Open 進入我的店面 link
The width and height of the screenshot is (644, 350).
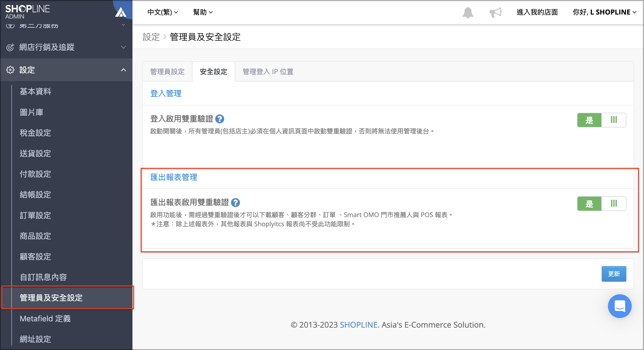(x=537, y=12)
